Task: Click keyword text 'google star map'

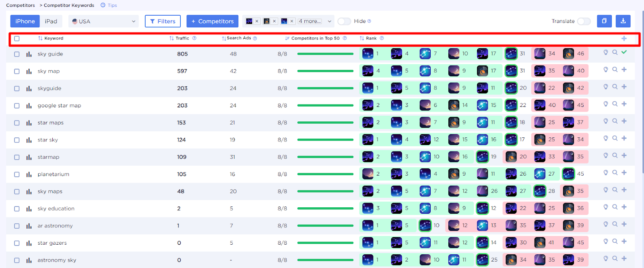Action: tap(59, 106)
